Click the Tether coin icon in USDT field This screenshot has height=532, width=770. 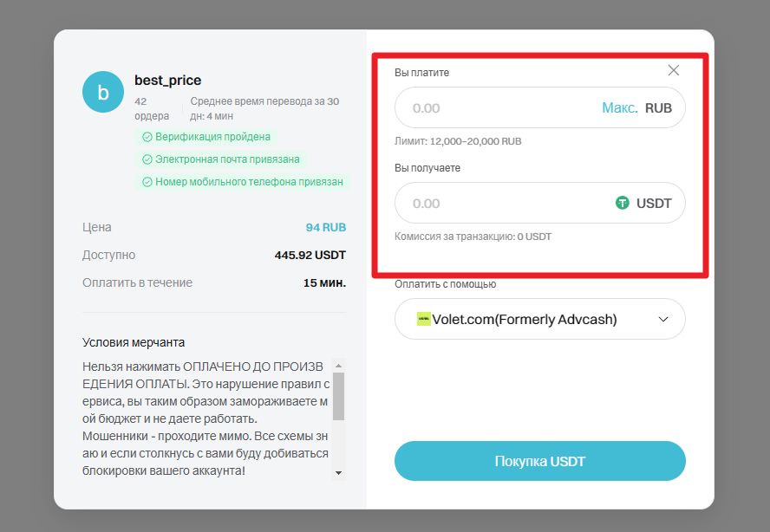click(x=623, y=203)
